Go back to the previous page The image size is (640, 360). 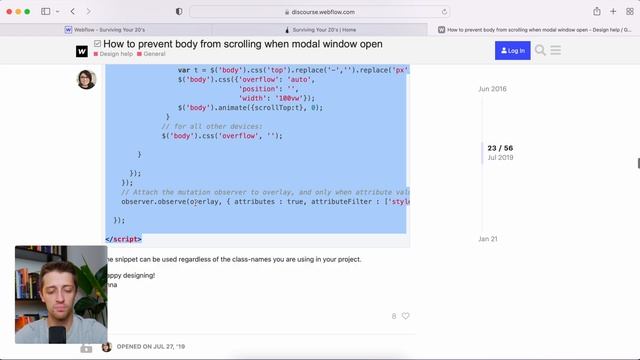click(73, 11)
